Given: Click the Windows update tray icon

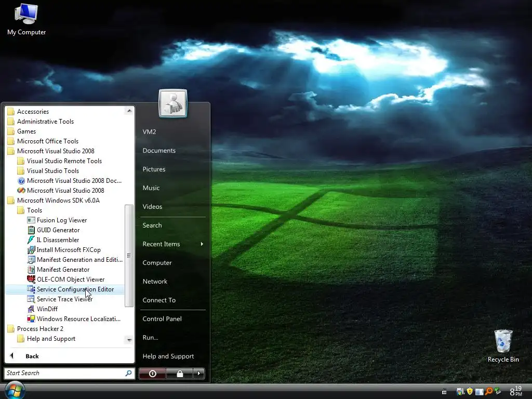Looking at the screenshot, I should 460,391.
